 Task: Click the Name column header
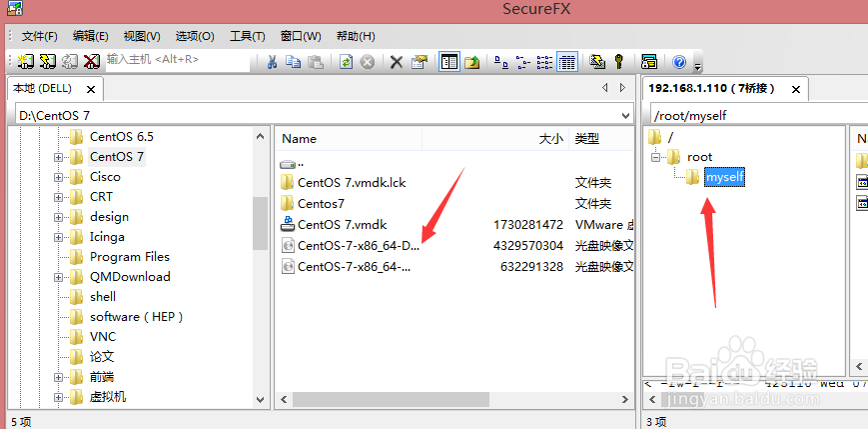349,139
